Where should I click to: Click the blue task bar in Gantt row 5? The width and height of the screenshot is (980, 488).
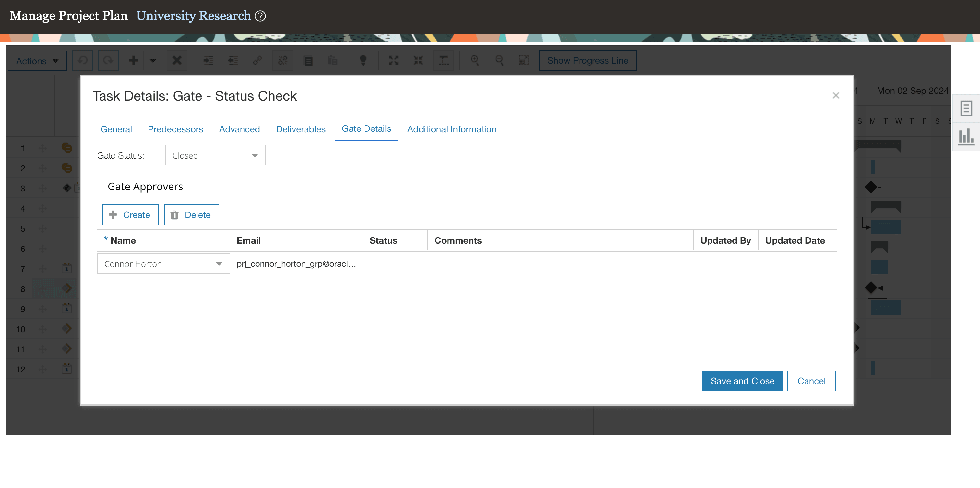point(886,227)
